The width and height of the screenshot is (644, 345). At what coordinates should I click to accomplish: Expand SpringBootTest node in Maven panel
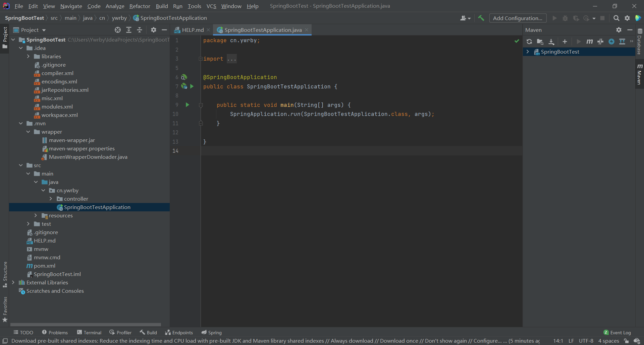[x=528, y=52]
